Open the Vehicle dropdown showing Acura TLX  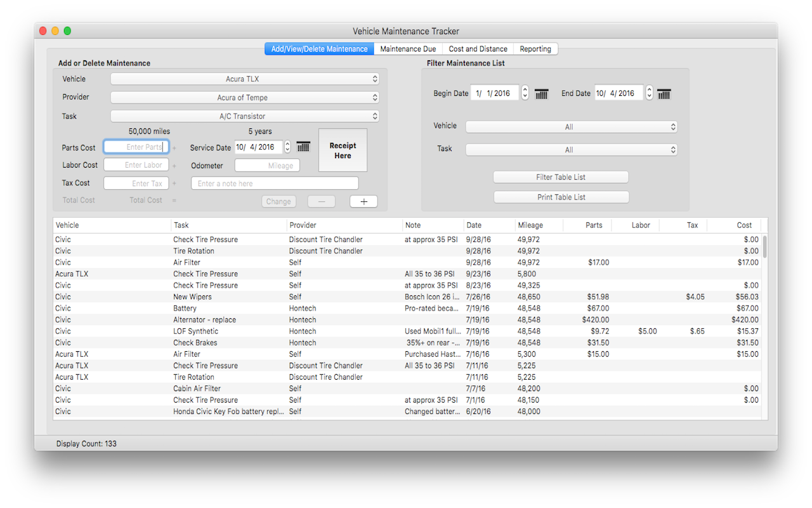[x=244, y=79]
